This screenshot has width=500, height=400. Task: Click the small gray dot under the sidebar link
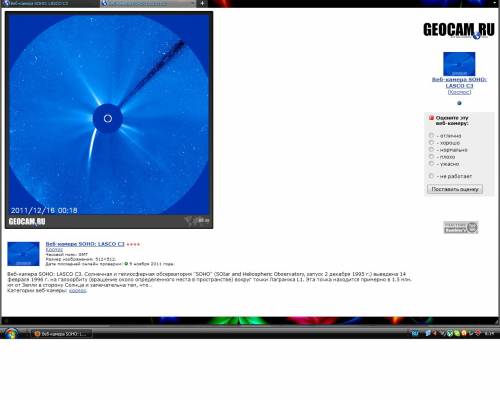point(459,103)
